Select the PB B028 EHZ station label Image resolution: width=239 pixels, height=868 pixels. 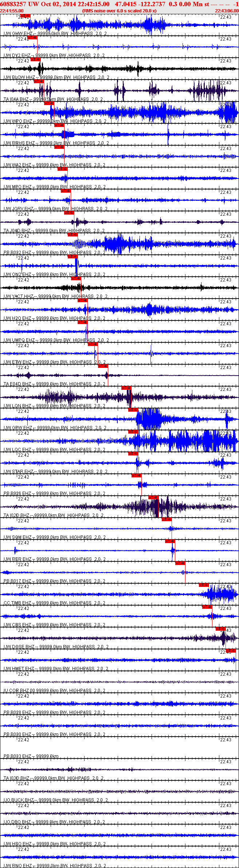(18, 713)
